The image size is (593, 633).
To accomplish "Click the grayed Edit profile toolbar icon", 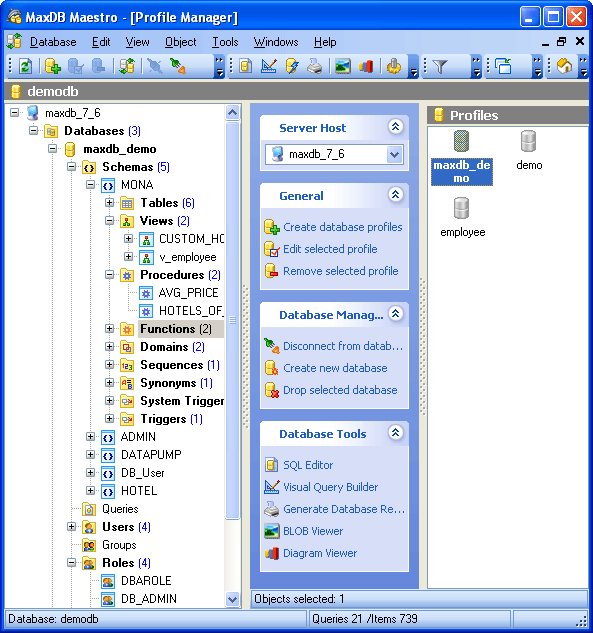I will (75, 66).
